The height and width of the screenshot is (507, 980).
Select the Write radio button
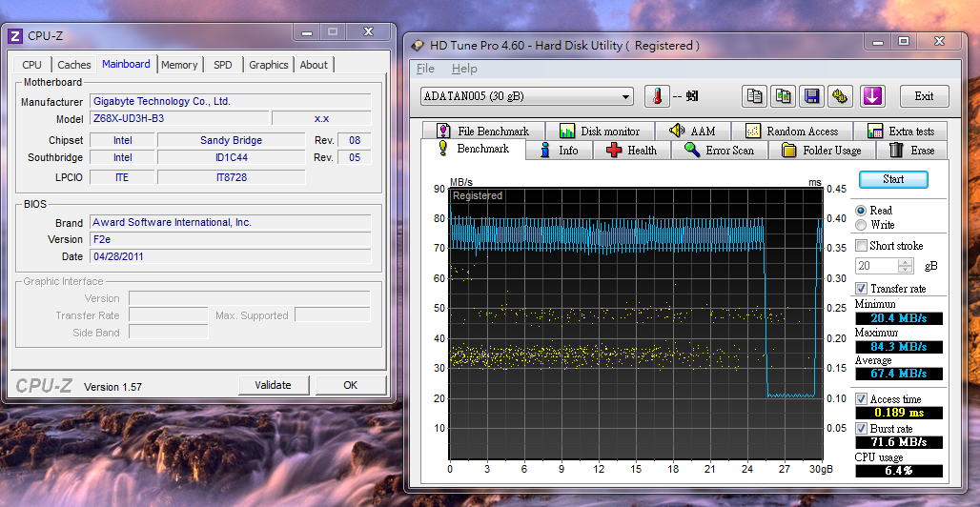click(861, 225)
